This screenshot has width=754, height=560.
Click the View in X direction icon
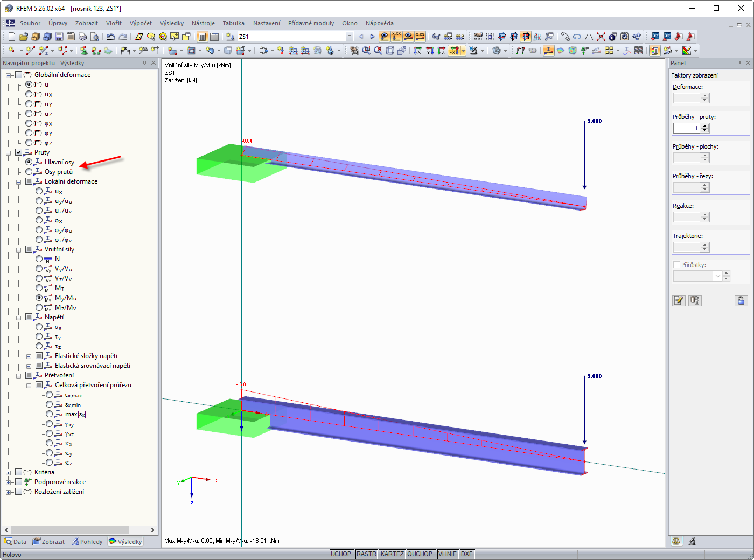418,51
